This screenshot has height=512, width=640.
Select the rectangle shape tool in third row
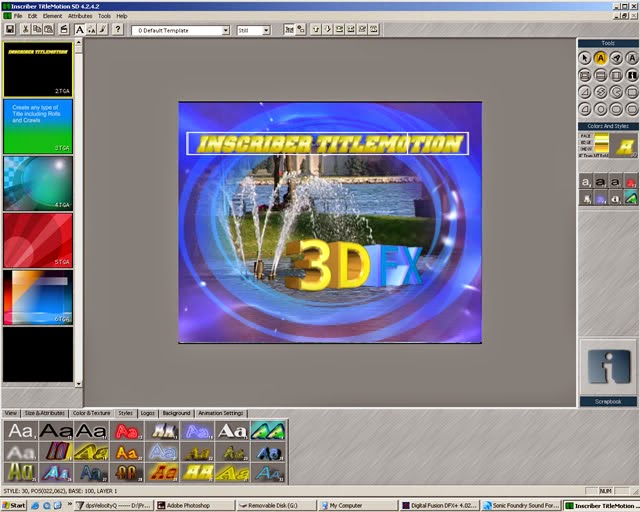click(x=632, y=92)
